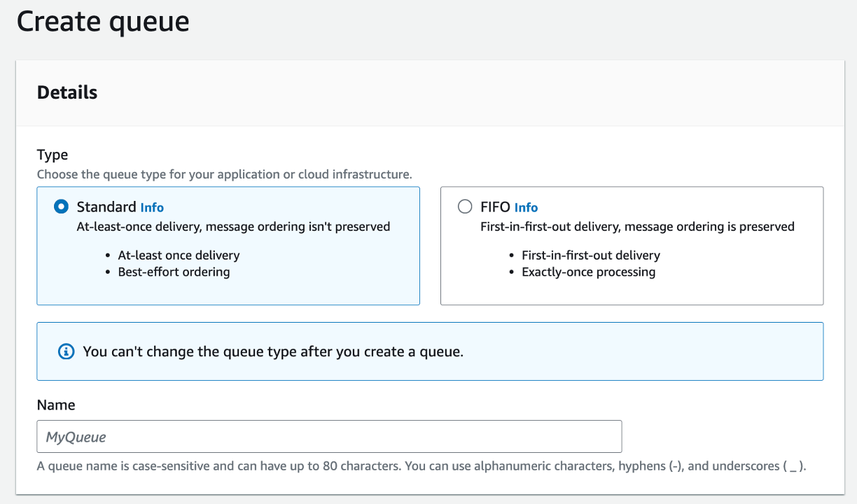Viewport: 857px width, 504px height.
Task: Click the queue name helper text below the field
Action: click(421, 465)
